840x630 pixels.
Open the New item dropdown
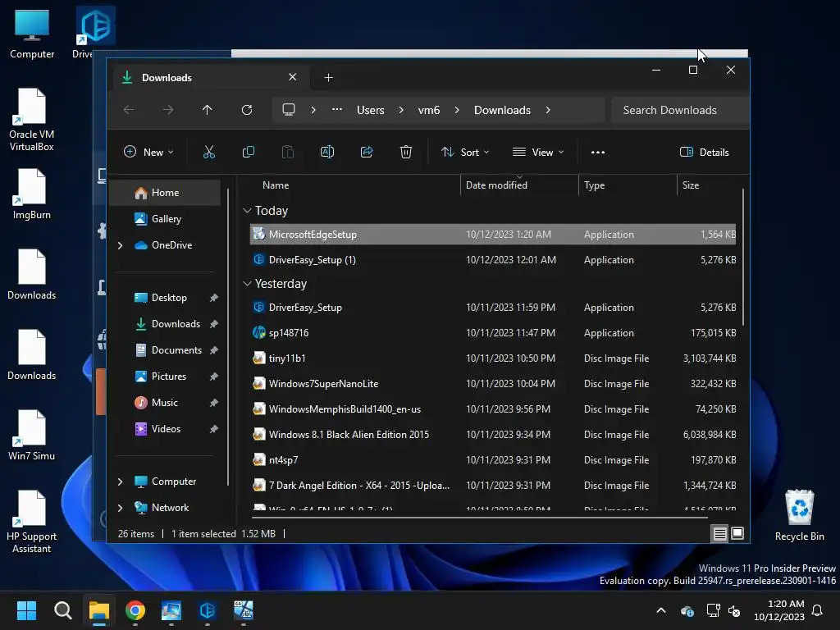pyautogui.click(x=148, y=152)
